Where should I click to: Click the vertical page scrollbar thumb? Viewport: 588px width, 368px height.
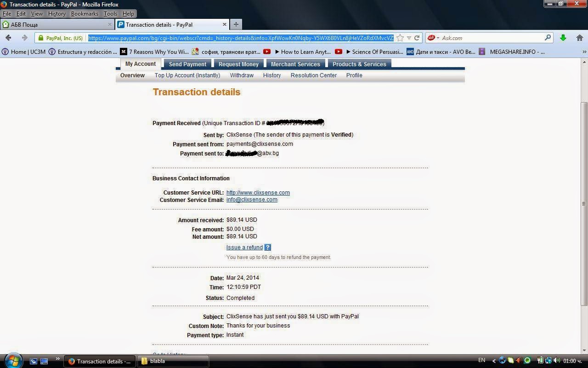pos(584,203)
